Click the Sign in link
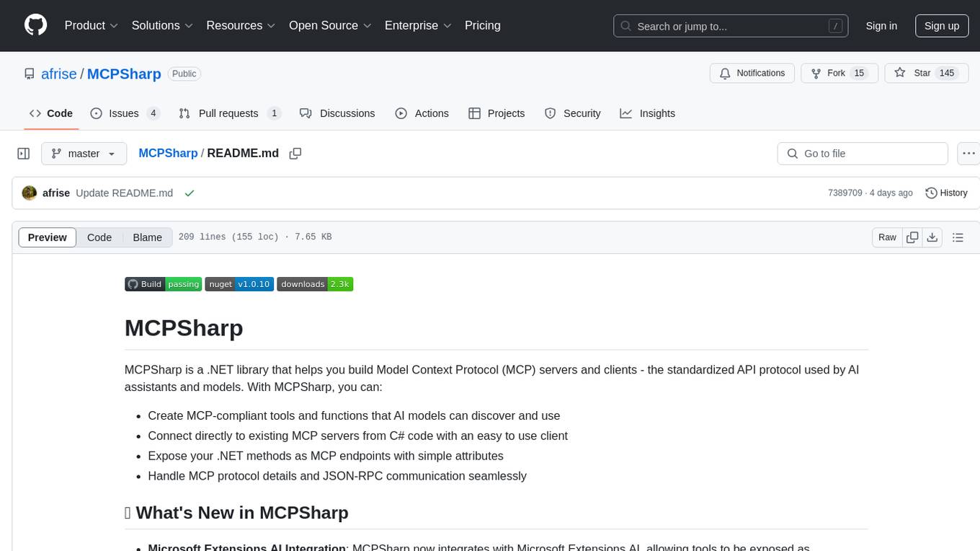The width and height of the screenshot is (980, 551). (881, 26)
